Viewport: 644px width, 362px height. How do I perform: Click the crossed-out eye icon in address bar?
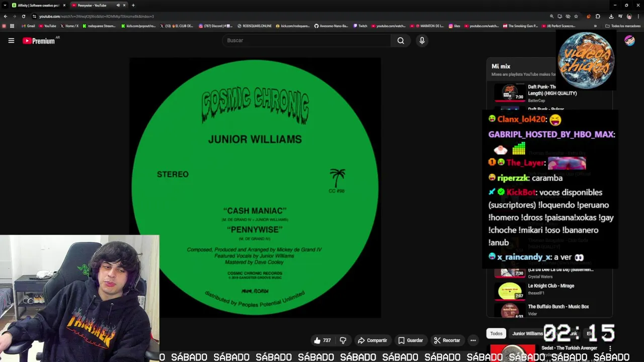[568, 16]
